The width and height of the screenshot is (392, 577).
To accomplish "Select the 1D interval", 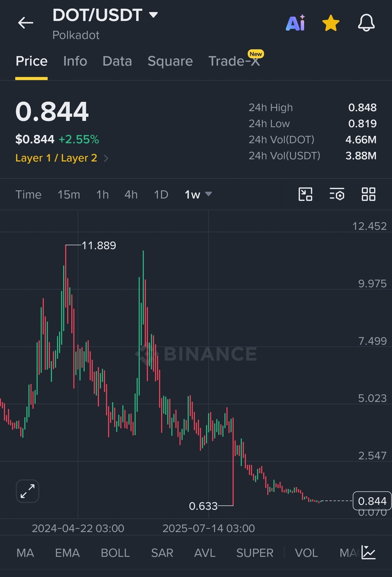I will tap(161, 195).
